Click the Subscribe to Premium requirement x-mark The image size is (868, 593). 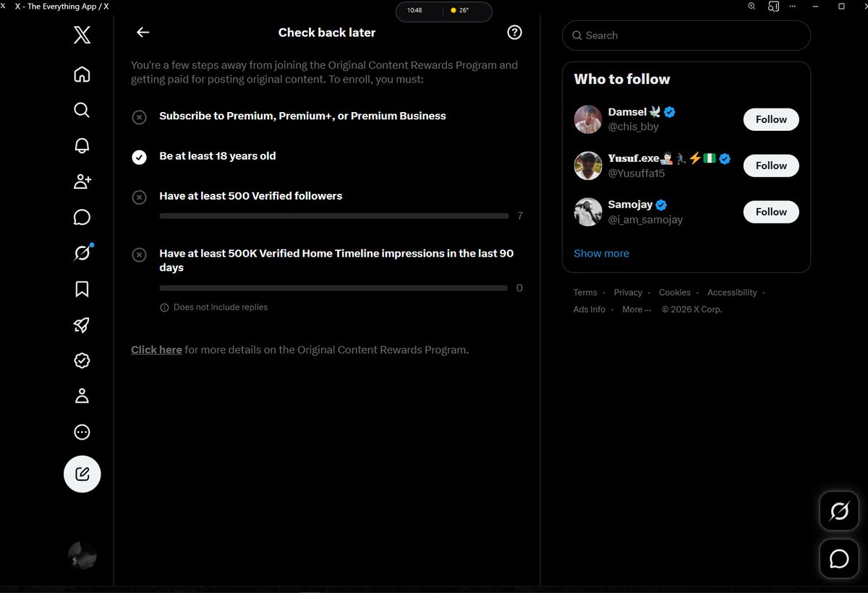click(x=140, y=117)
